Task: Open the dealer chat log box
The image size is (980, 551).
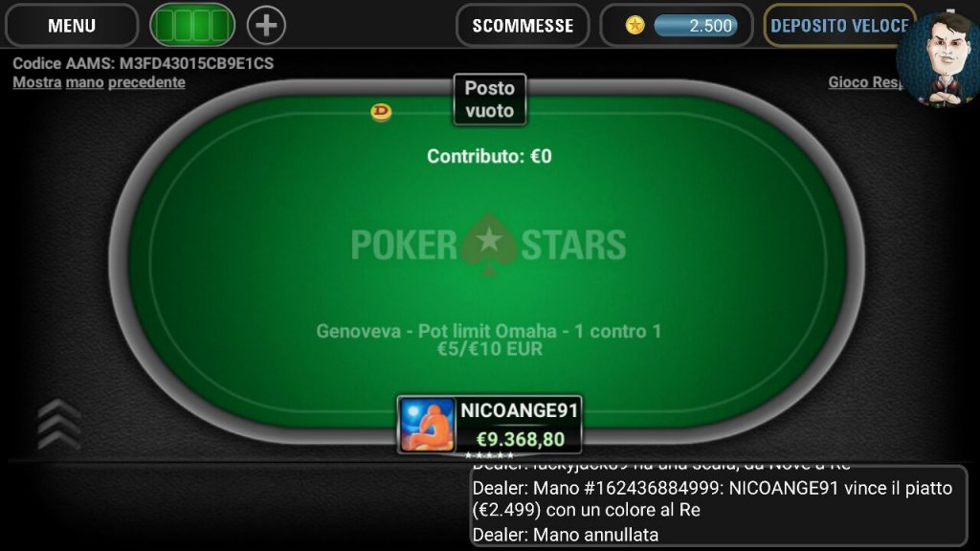Action: [x=718, y=506]
